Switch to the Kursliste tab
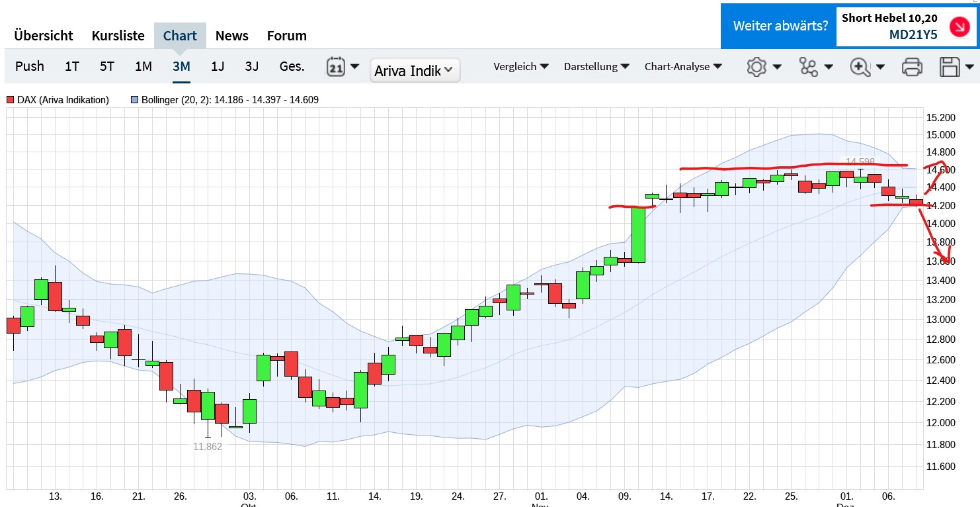 118,36
